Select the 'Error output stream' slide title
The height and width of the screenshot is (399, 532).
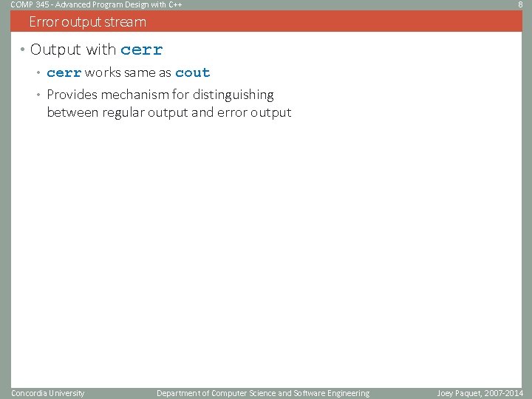(x=88, y=22)
